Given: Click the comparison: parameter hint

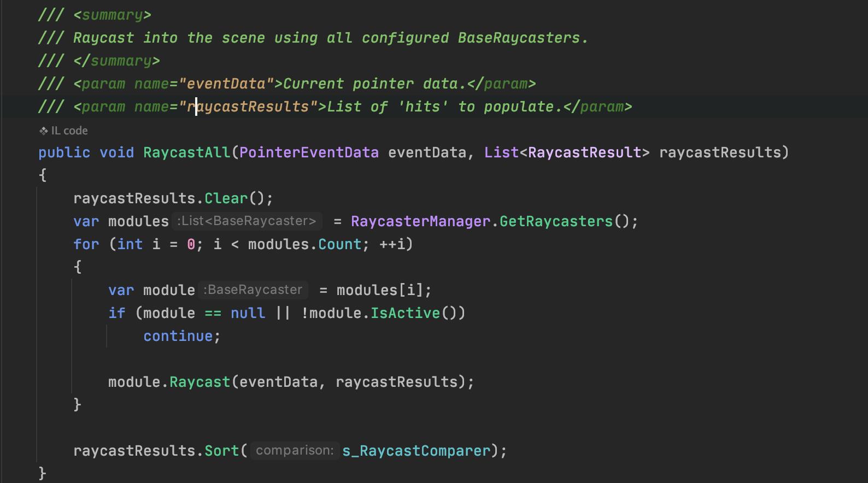Looking at the screenshot, I should point(295,450).
